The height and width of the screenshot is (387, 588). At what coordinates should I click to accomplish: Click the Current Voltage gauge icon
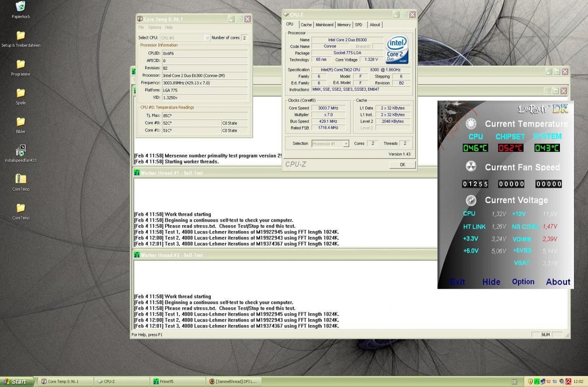471,200
